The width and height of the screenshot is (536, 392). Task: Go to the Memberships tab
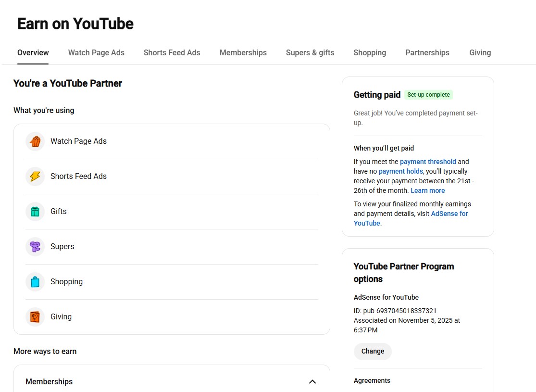click(243, 53)
